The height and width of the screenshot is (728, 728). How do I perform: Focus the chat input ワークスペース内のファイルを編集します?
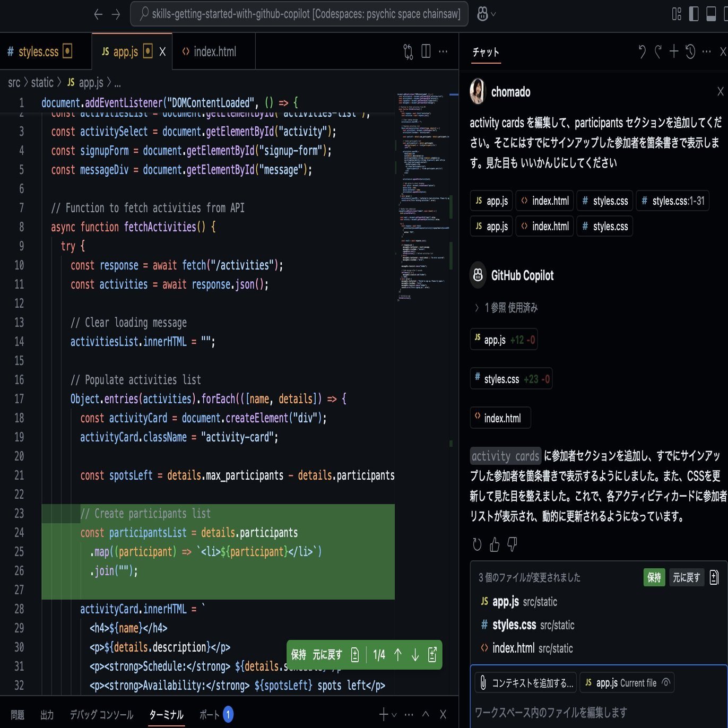(x=599, y=712)
